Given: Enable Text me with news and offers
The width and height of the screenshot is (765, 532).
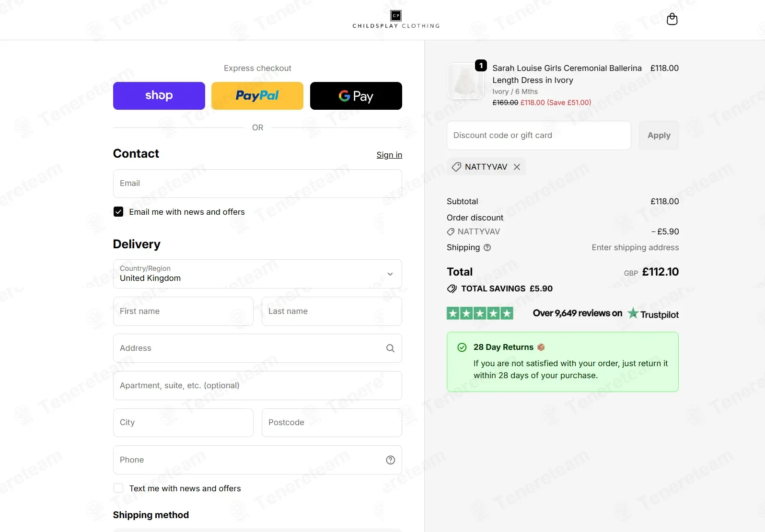Looking at the screenshot, I should [x=118, y=488].
